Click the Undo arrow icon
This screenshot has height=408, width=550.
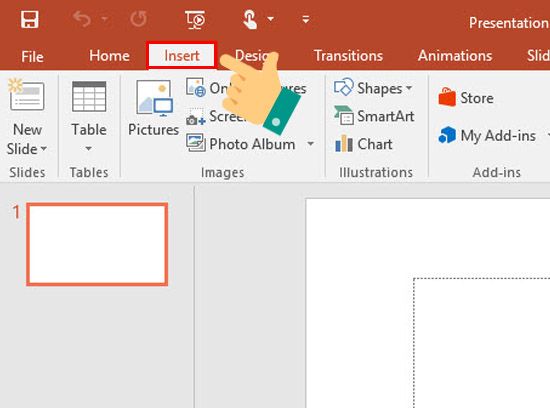82,19
